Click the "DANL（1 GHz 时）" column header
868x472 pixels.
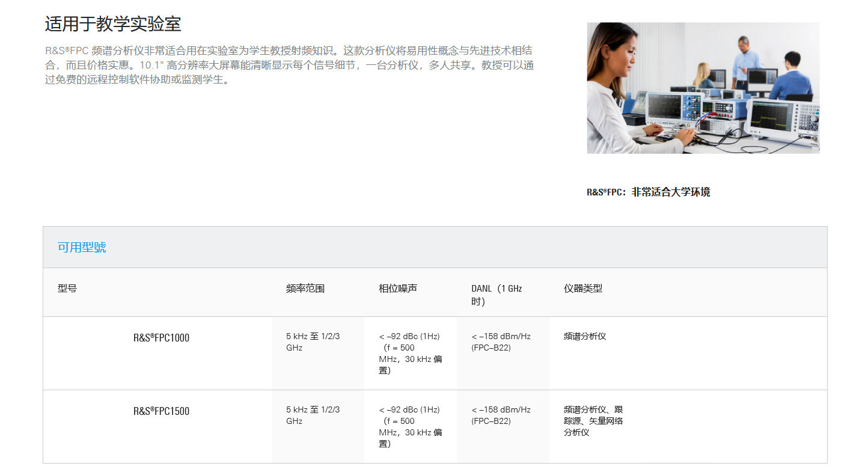(x=497, y=295)
